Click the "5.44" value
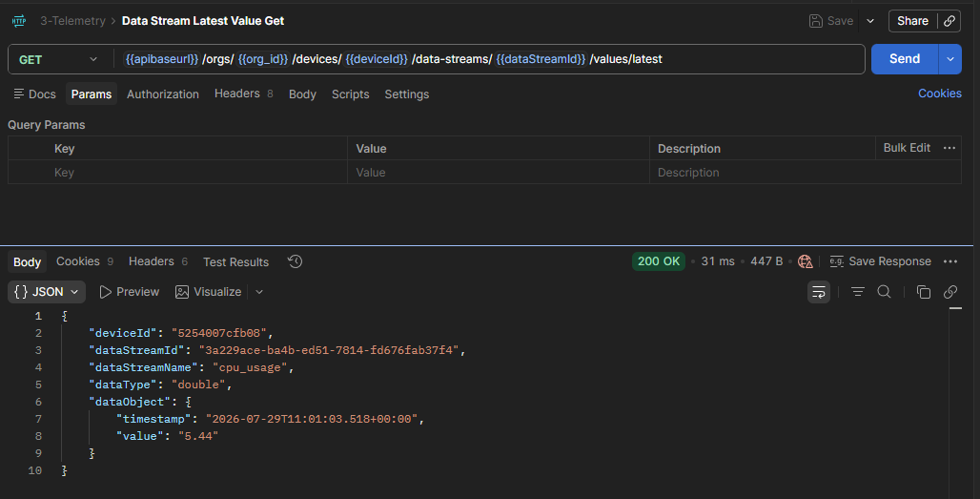The height and width of the screenshot is (499, 980). coord(198,436)
